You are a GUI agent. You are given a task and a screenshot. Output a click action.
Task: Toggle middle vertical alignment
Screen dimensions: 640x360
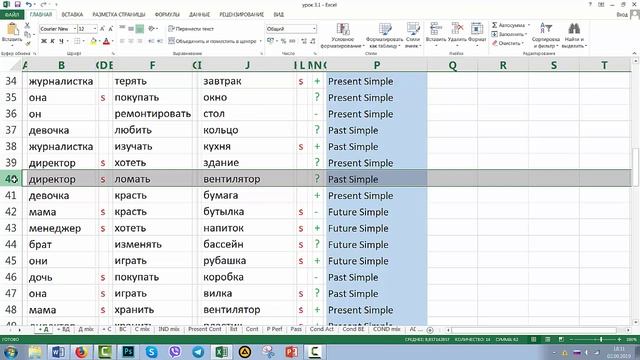pyautogui.click(x=131, y=29)
